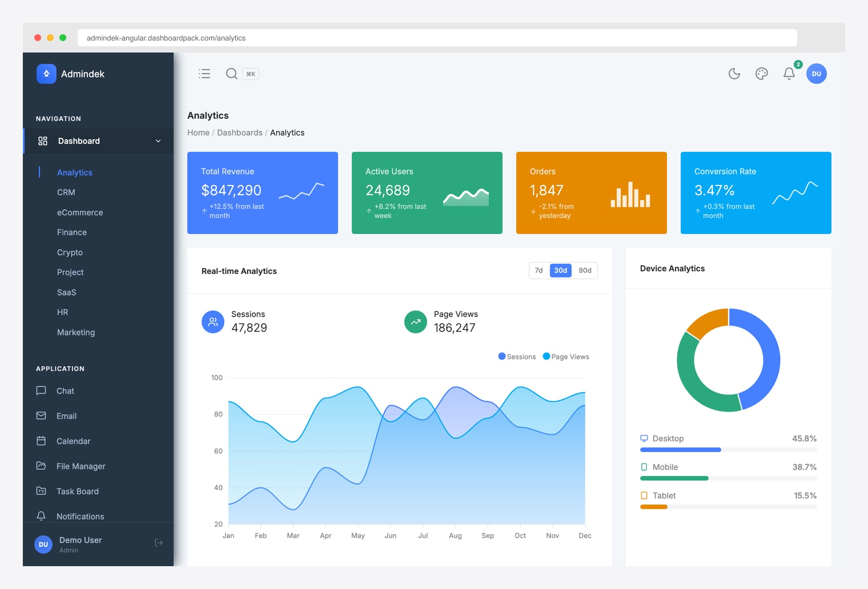Collapse the Dashboard menu chevron
868x589 pixels.
pyautogui.click(x=158, y=141)
